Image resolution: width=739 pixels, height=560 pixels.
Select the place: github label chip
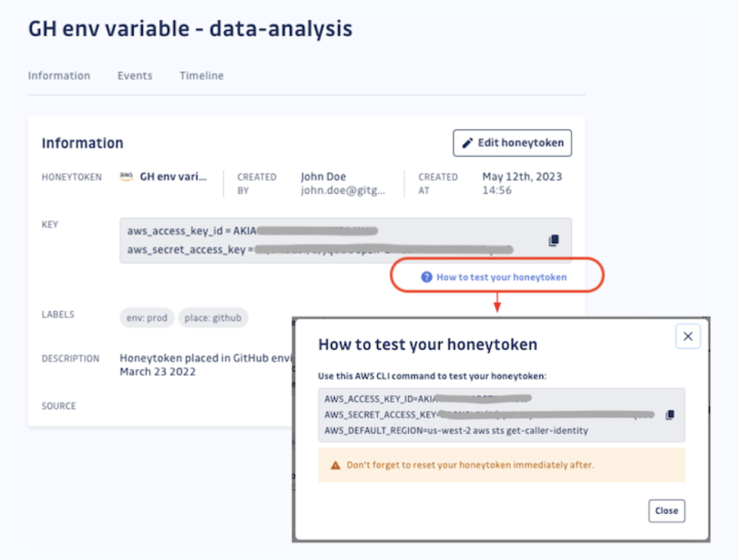point(213,318)
